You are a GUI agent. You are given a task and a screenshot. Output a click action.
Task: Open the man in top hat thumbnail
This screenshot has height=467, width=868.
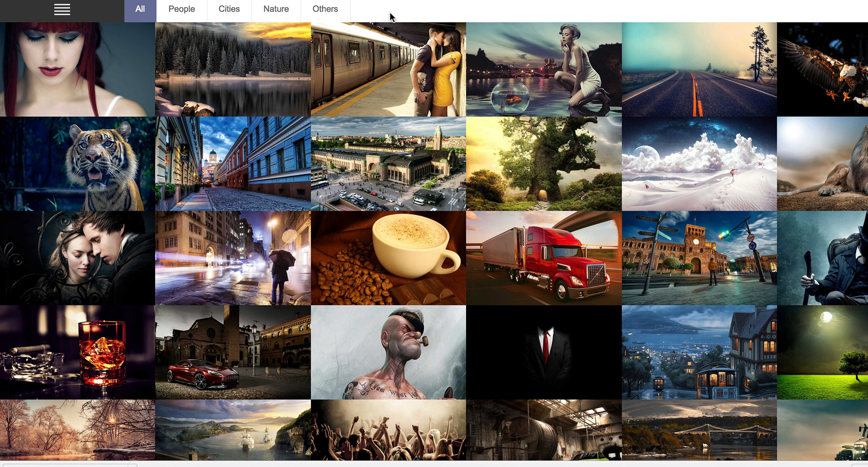pyautogui.click(x=823, y=258)
